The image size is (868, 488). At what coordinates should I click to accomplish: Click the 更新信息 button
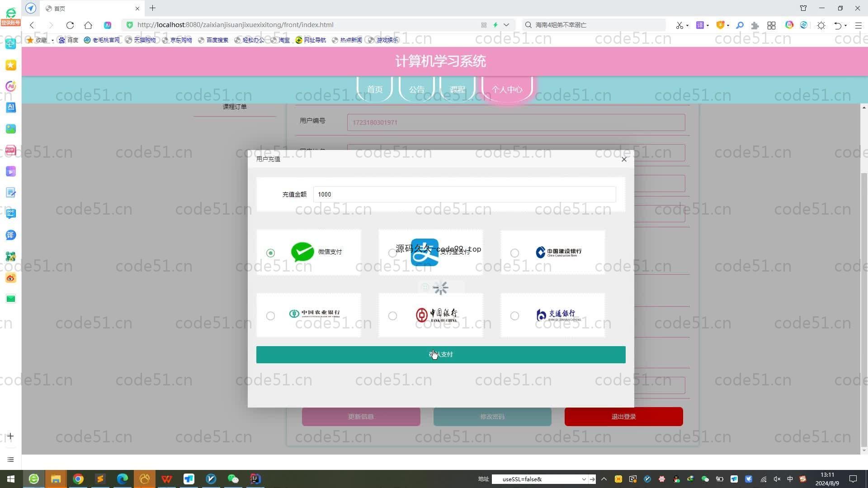coord(361,417)
